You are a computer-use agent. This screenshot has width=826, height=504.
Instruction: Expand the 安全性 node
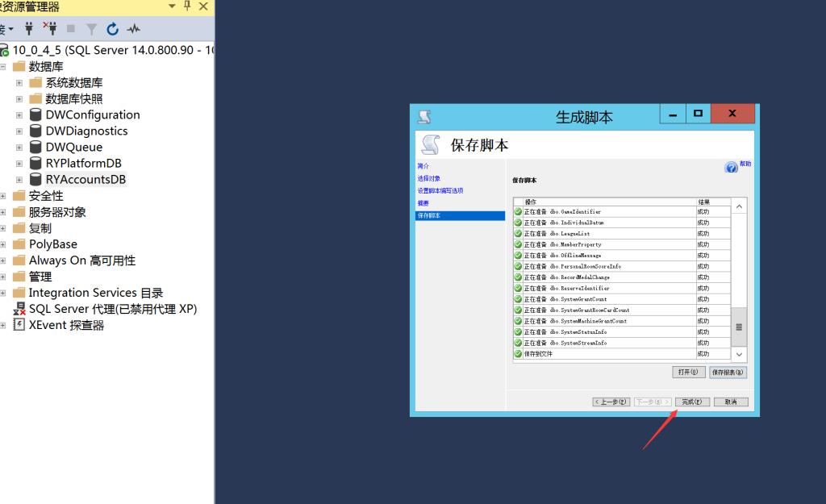(3, 195)
